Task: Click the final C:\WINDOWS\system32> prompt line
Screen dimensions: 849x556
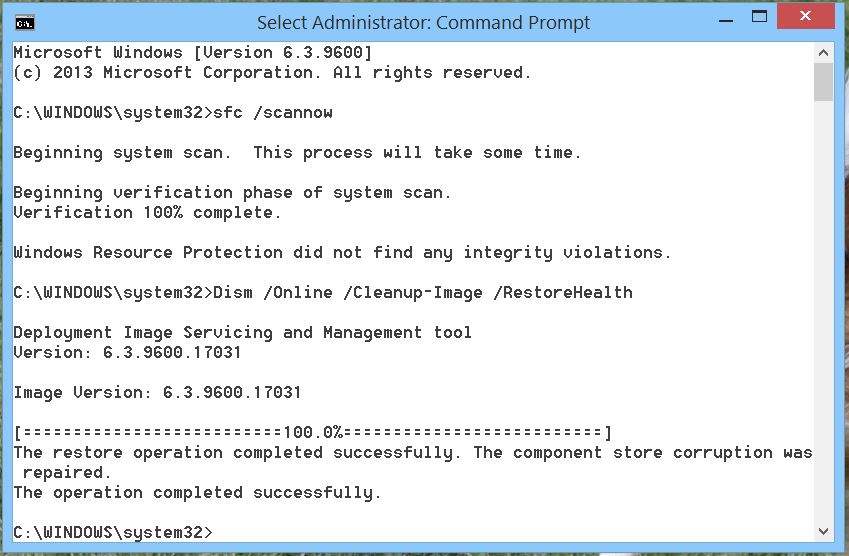Action: pyautogui.click(x=113, y=532)
